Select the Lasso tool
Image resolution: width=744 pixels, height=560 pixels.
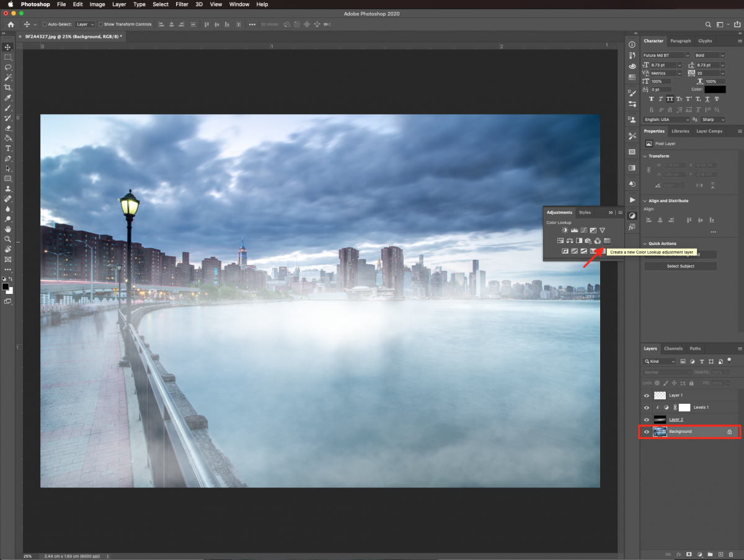click(8, 67)
